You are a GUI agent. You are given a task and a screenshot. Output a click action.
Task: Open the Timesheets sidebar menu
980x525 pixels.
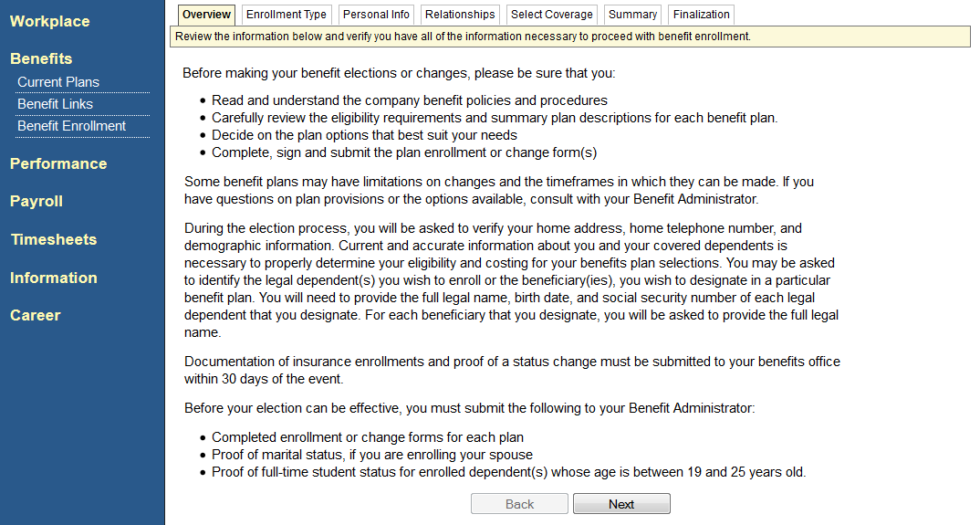(x=54, y=239)
